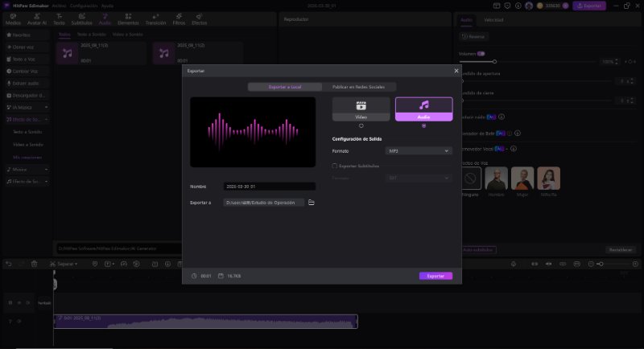The width and height of the screenshot is (644, 349).
Task: Browse export folder with folder icon
Action: click(x=312, y=203)
